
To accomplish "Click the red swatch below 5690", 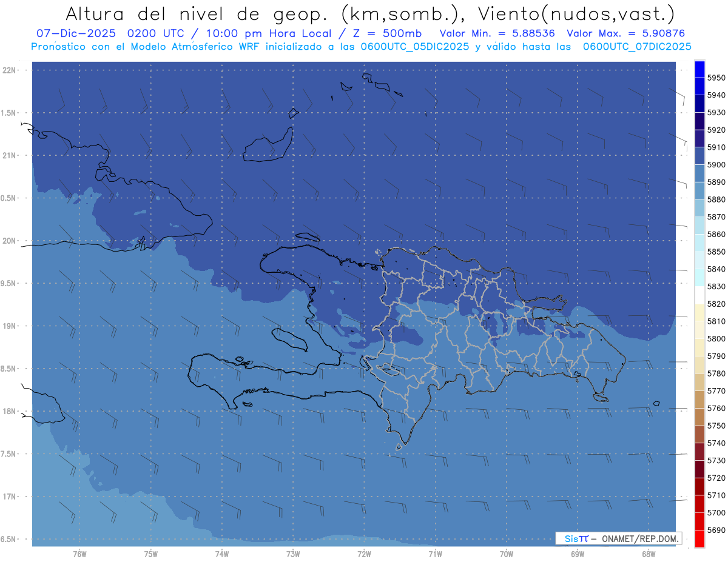I will [699, 538].
